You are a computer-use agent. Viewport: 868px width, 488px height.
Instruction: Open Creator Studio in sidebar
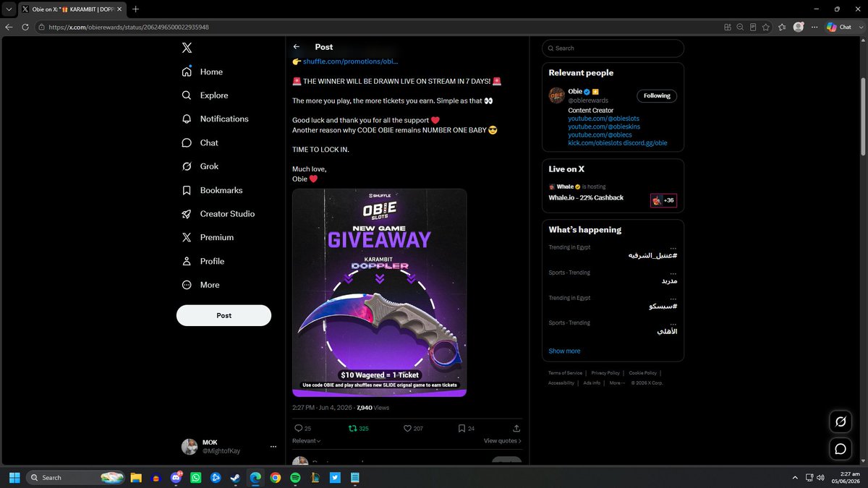[218, 214]
